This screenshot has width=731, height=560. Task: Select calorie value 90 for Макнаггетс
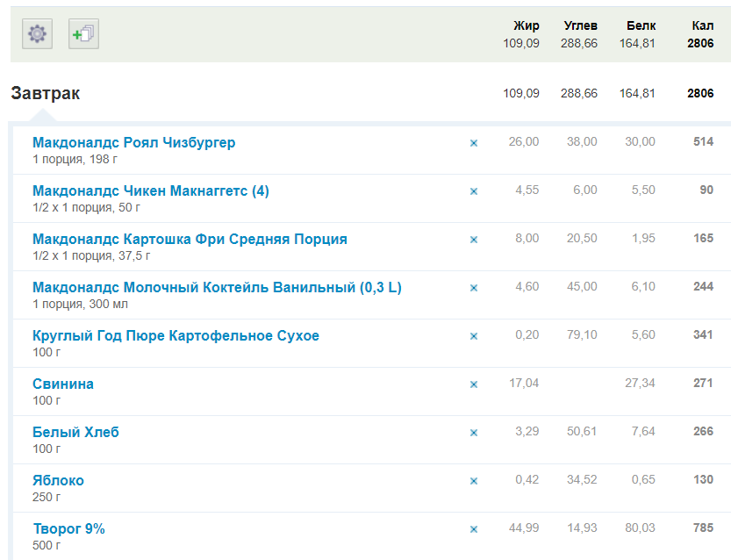click(x=706, y=190)
